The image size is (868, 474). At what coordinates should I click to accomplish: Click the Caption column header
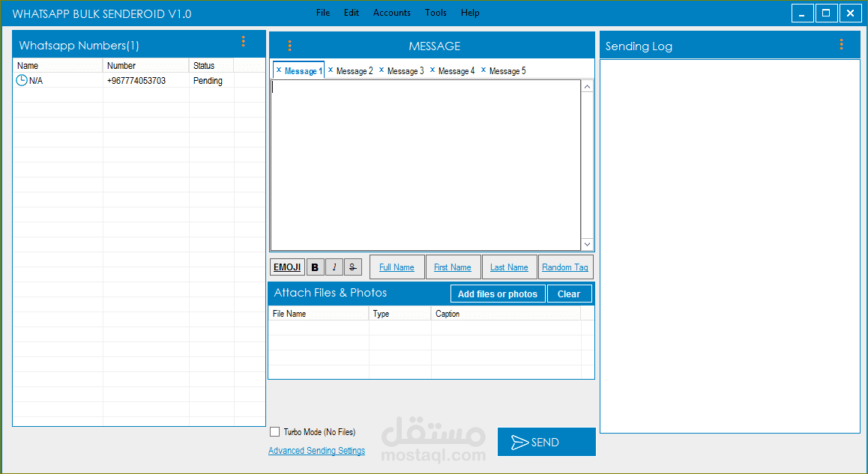point(506,314)
